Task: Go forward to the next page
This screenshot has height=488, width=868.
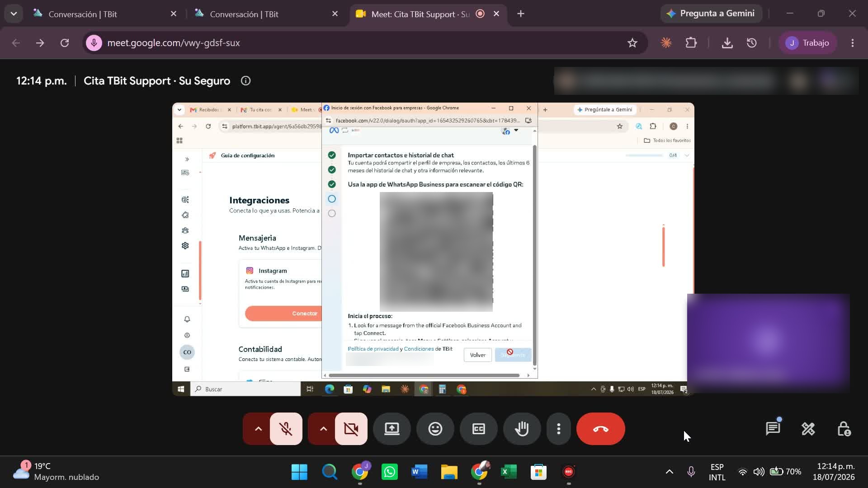Action: [x=40, y=43]
